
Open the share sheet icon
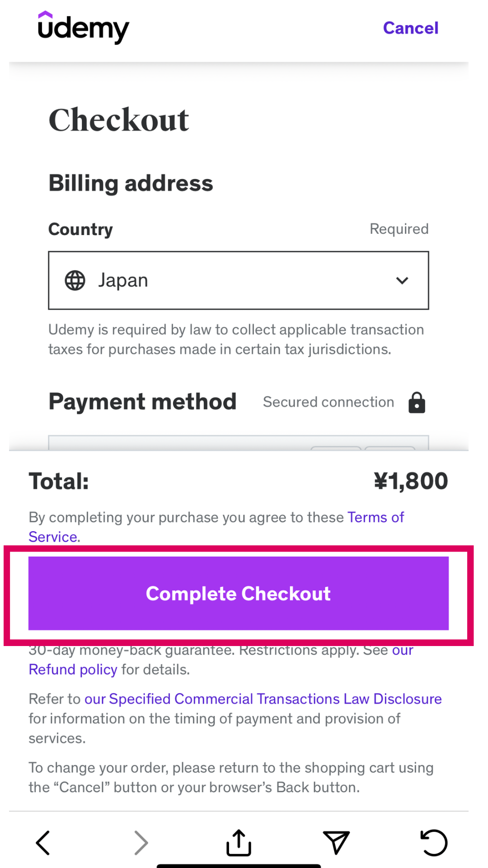tap(239, 843)
